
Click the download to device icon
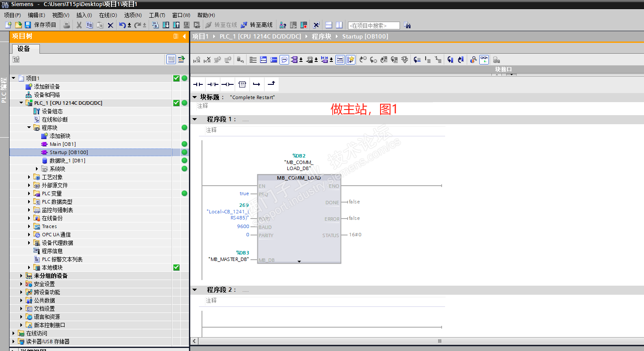coord(166,25)
